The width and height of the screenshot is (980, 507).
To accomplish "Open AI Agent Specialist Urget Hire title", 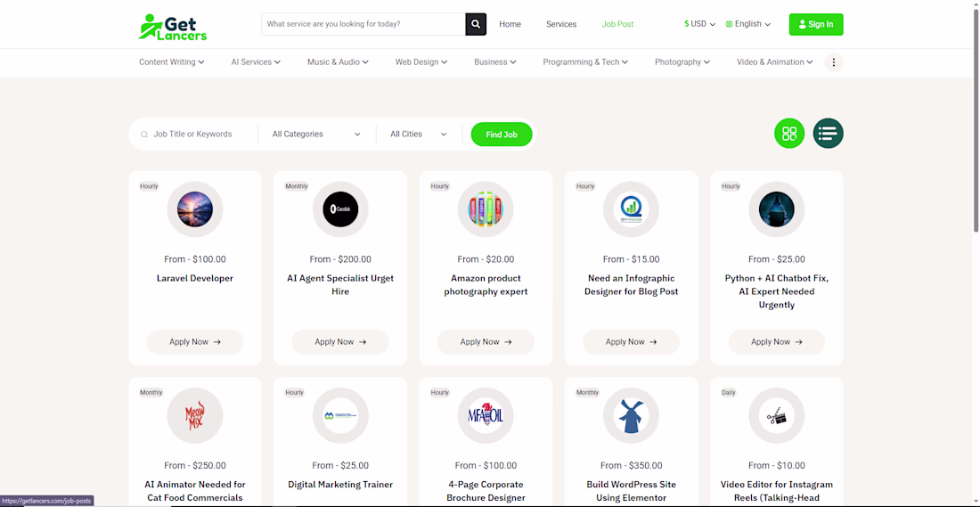I will pyautogui.click(x=340, y=285).
